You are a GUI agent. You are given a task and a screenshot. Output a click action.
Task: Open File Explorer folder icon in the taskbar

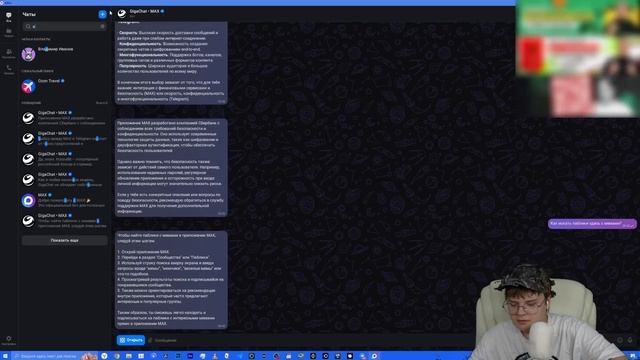[129, 356]
